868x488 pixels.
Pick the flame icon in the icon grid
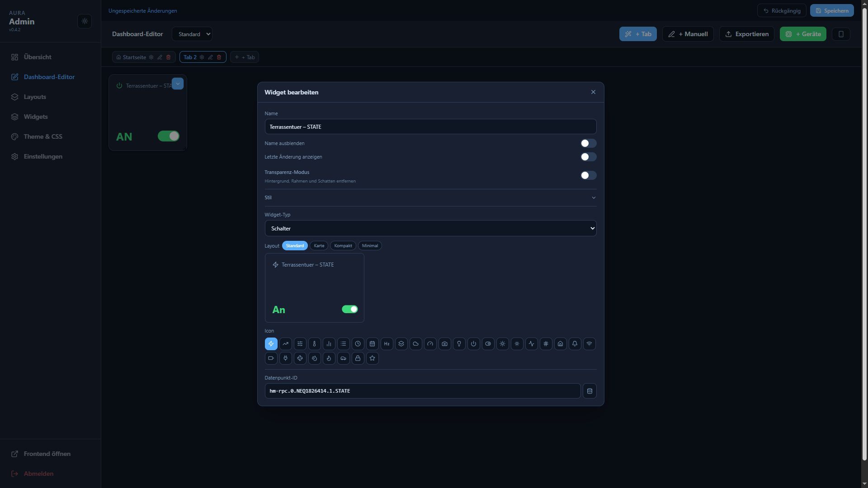(329, 358)
